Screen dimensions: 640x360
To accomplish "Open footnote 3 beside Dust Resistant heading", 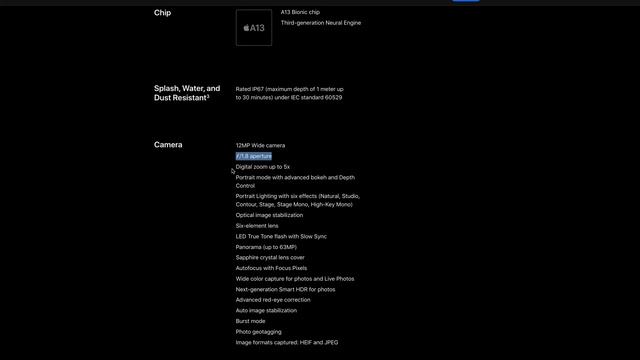I will [x=208, y=96].
